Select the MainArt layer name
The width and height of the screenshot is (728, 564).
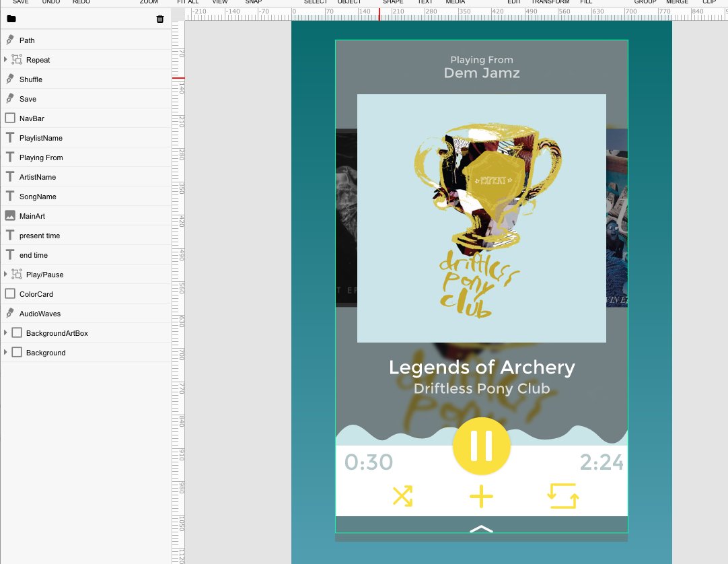point(32,216)
